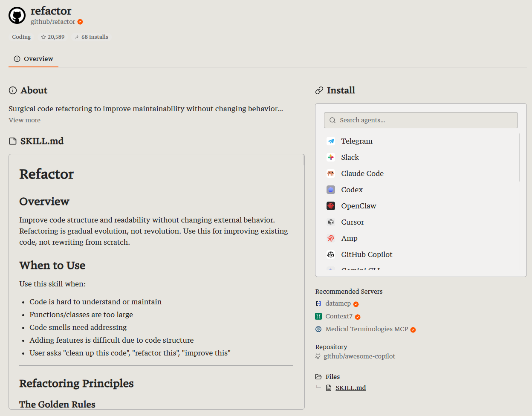Screen dimensions: 532x416
Task: Open the Medical Terminologies MCP server link
Action: 367,329
